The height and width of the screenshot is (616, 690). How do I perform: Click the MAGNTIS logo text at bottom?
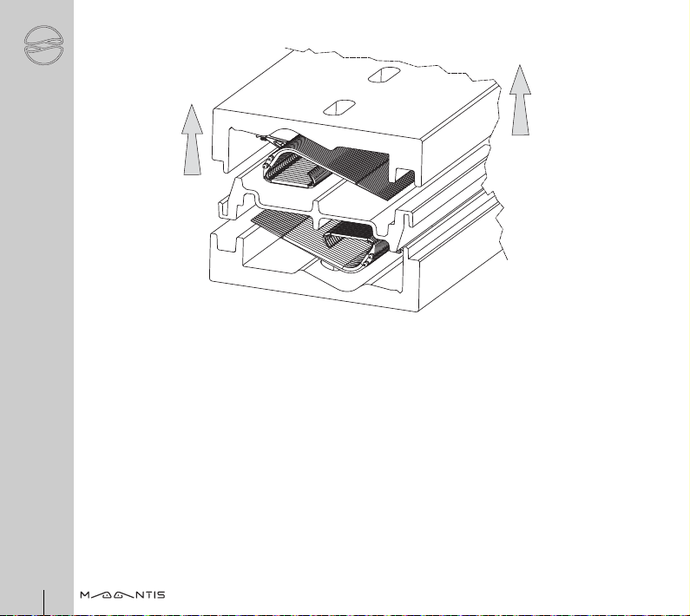122,595
